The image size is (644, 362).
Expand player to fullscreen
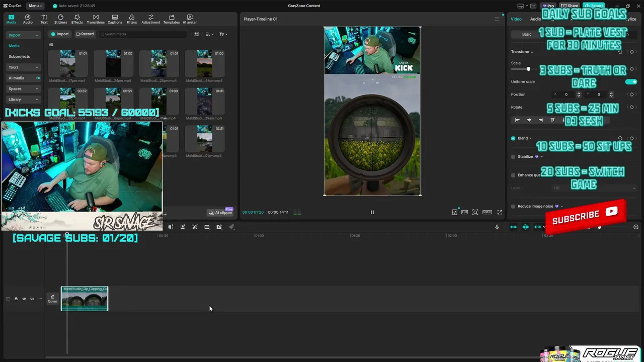(x=500, y=212)
